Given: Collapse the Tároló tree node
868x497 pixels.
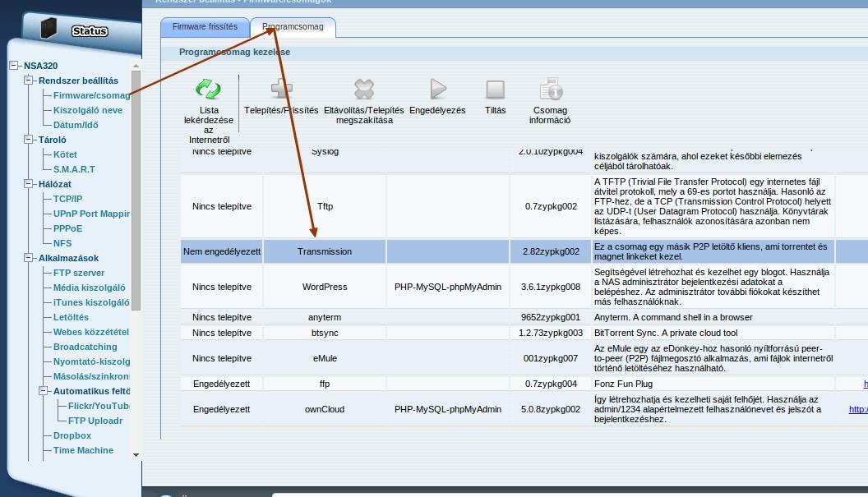Looking at the screenshot, I should tap(29, 140).
